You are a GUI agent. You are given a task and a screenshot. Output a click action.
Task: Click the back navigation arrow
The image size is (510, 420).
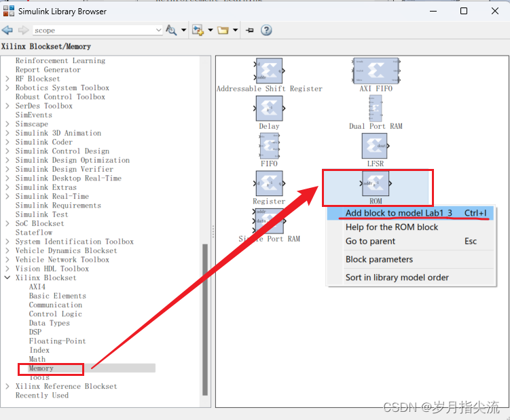pos(7,31)
